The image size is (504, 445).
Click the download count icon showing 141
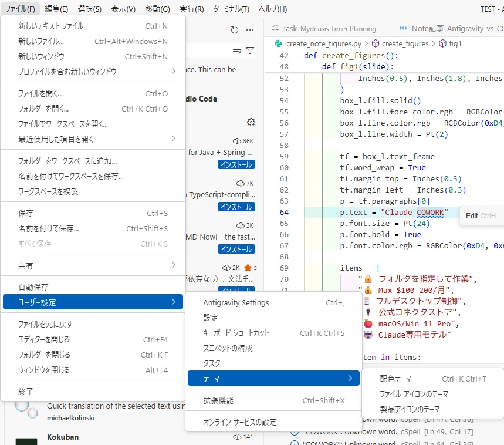coord(237,437)
